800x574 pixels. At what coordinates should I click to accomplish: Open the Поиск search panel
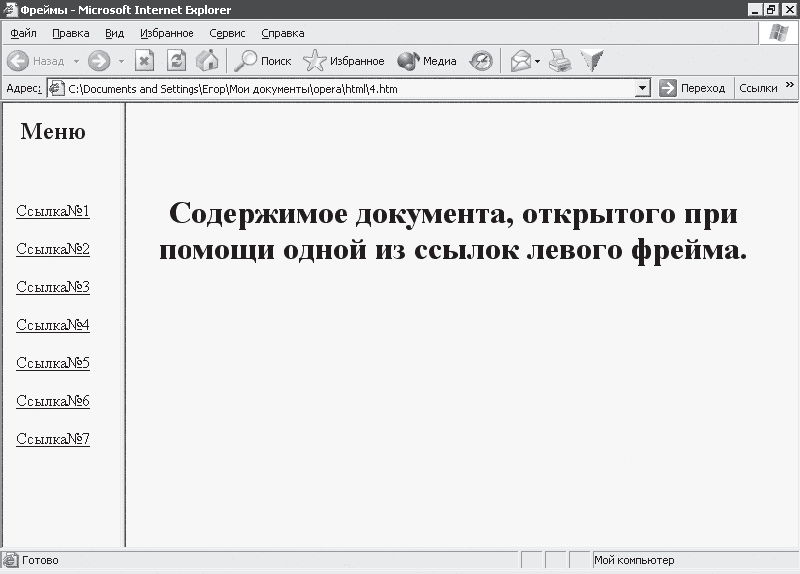[x=263, y=61]
